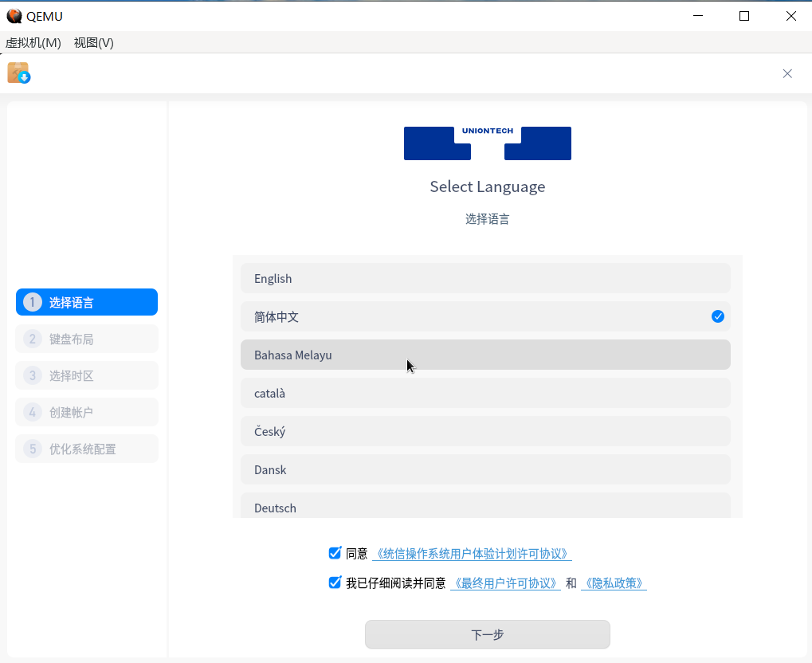Image resolution: width=812 pixels, height=663 pixels.
Task: Close the QEMU window
Action: (x=790, y=16)
